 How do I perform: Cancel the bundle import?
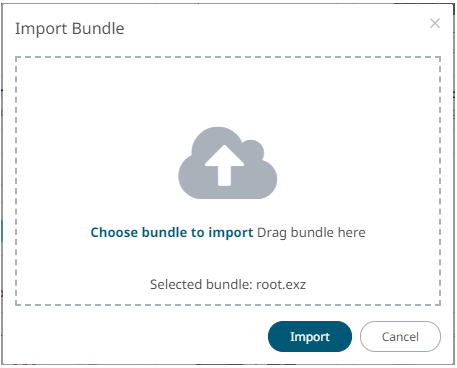click(400, 336)
